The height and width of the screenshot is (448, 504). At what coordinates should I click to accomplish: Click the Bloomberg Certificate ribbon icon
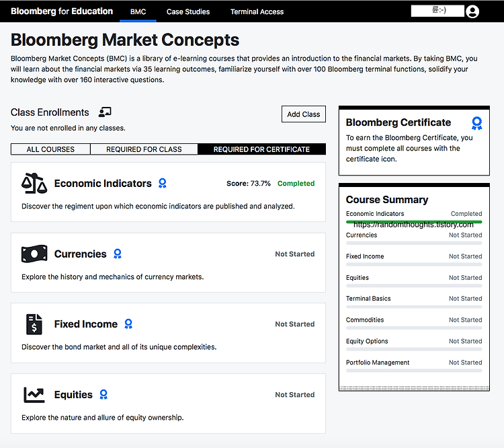(x=476, y=123)
